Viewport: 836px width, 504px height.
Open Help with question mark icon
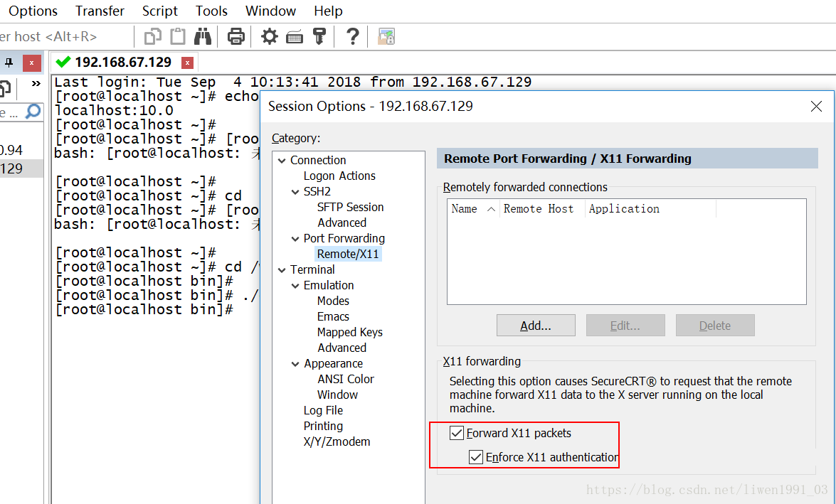352,36
